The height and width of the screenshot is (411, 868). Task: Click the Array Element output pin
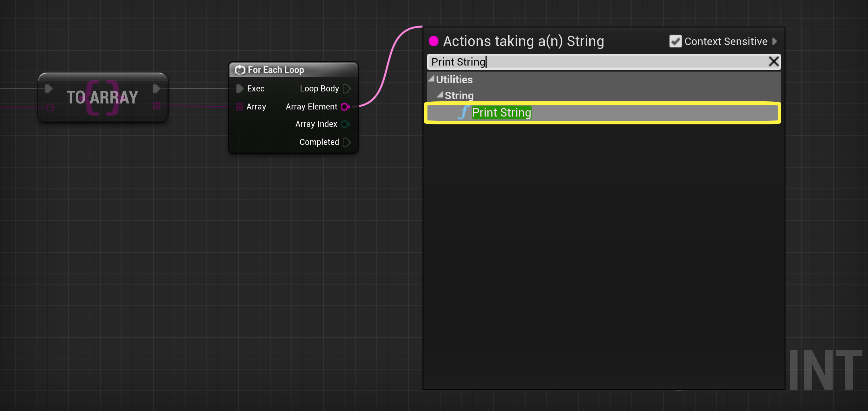pos(345,107)
